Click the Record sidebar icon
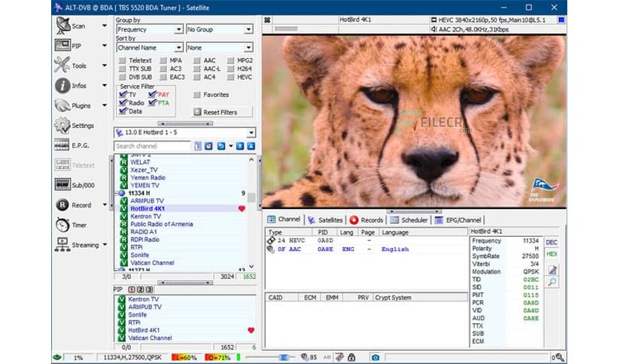Screen dimensions: 629x364 (62, 205)
